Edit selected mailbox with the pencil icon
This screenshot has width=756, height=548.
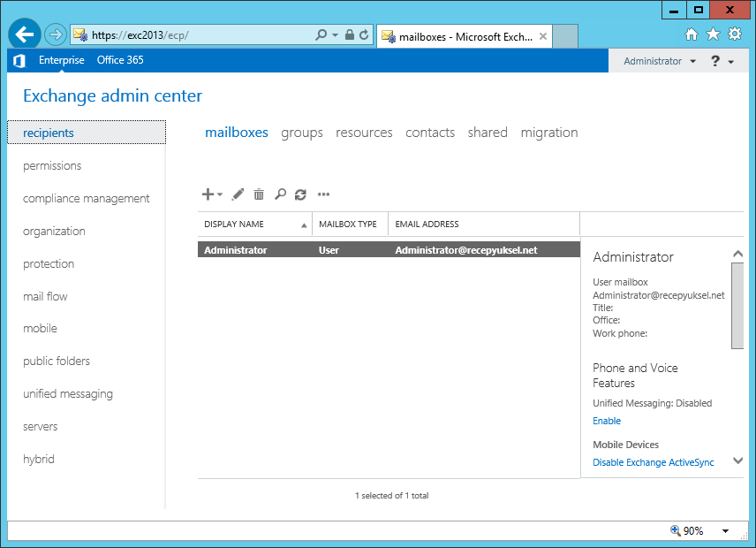pos(238,194)
